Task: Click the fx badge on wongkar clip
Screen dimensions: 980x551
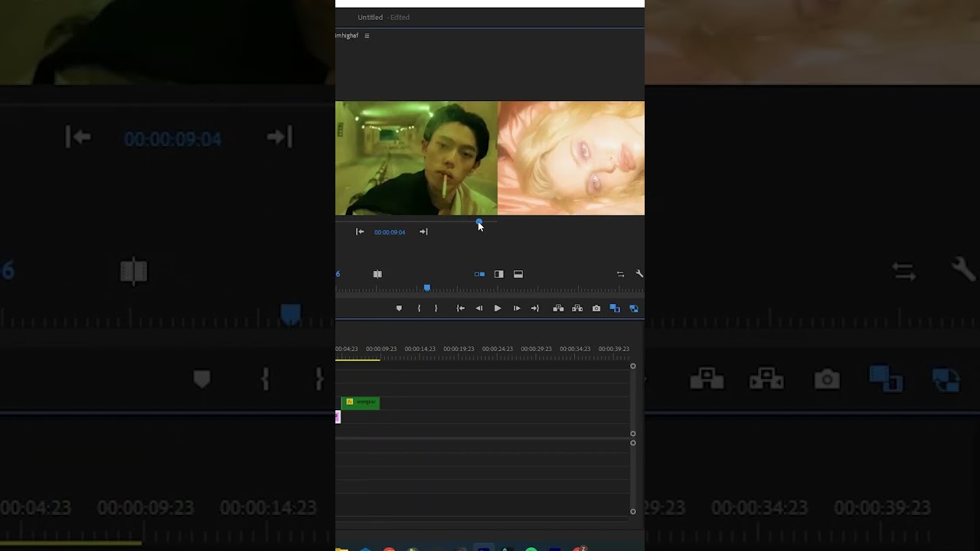Action: 350,402
